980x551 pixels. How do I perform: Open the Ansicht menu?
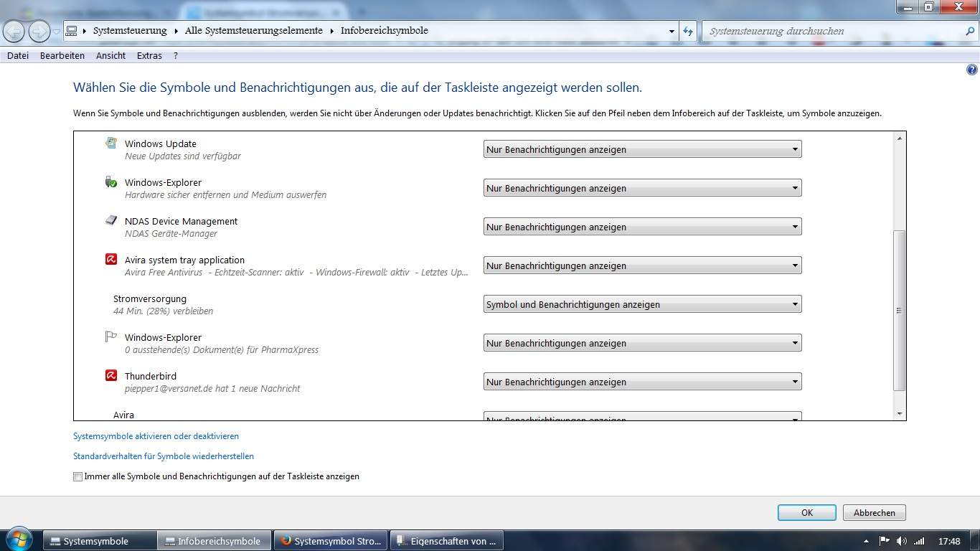(x=110, y=55)
